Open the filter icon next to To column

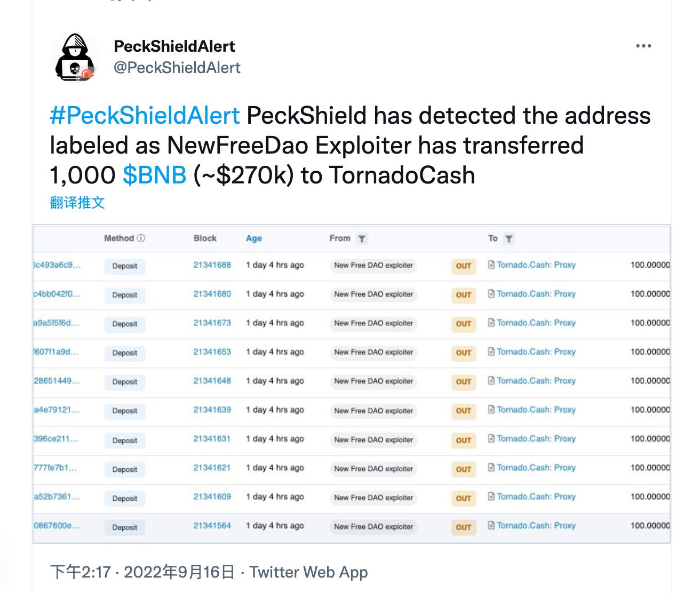coord(509,239)
